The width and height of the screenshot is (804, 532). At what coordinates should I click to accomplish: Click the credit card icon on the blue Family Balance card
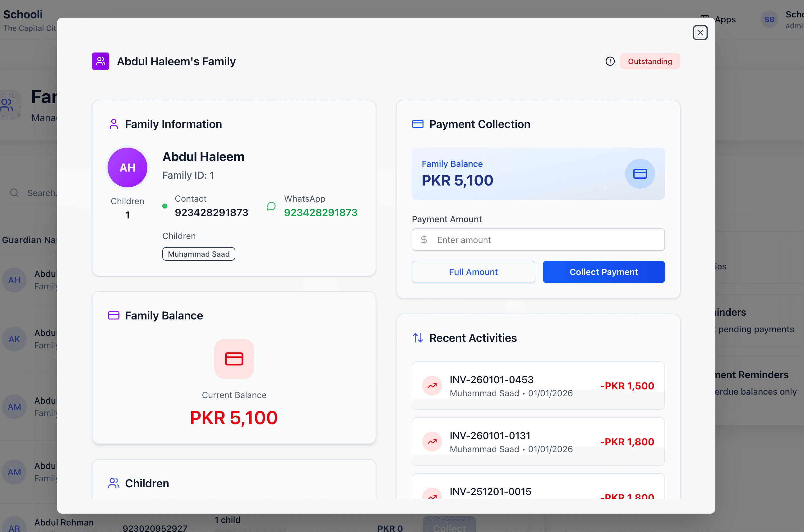(x=640, y=173)
